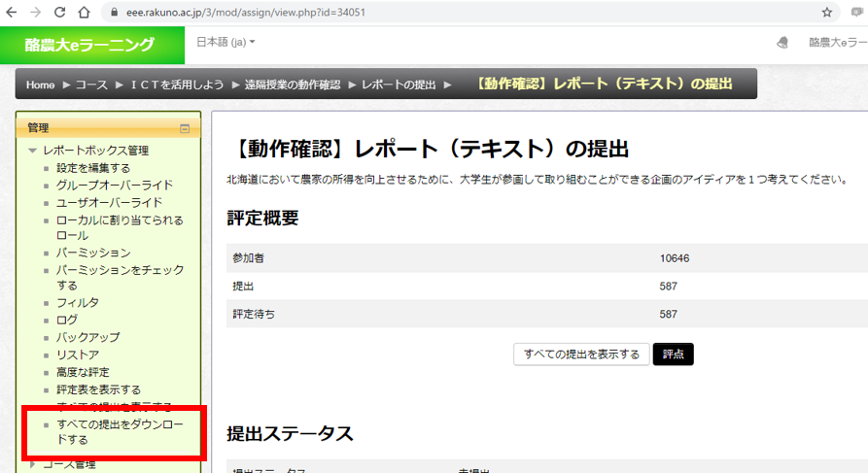Click the browser forward arrow
Screen dimensions: 868x473
click(36, 13)
